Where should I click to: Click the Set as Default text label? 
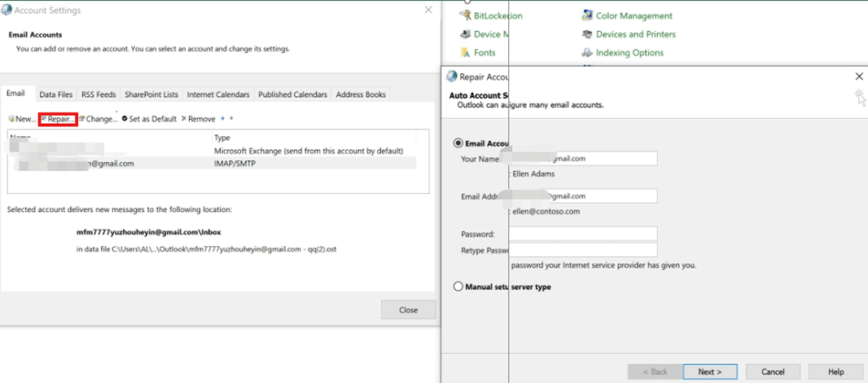(153, 119)
